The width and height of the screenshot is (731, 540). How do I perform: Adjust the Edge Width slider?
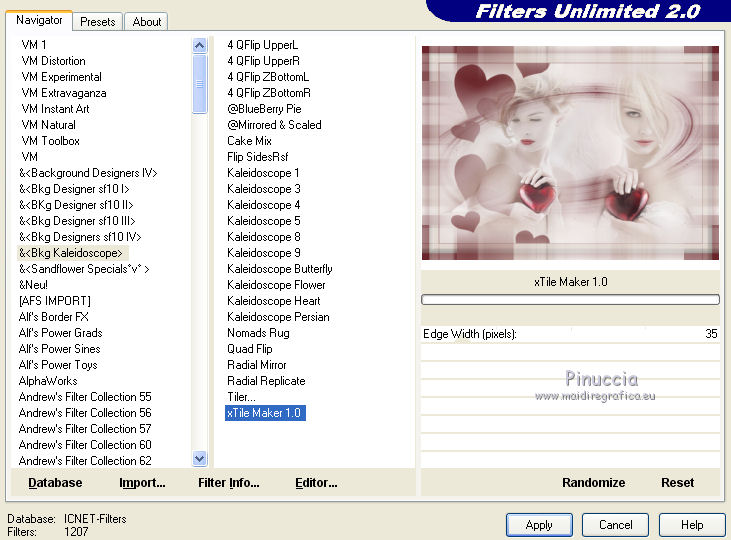pos(570,334)
